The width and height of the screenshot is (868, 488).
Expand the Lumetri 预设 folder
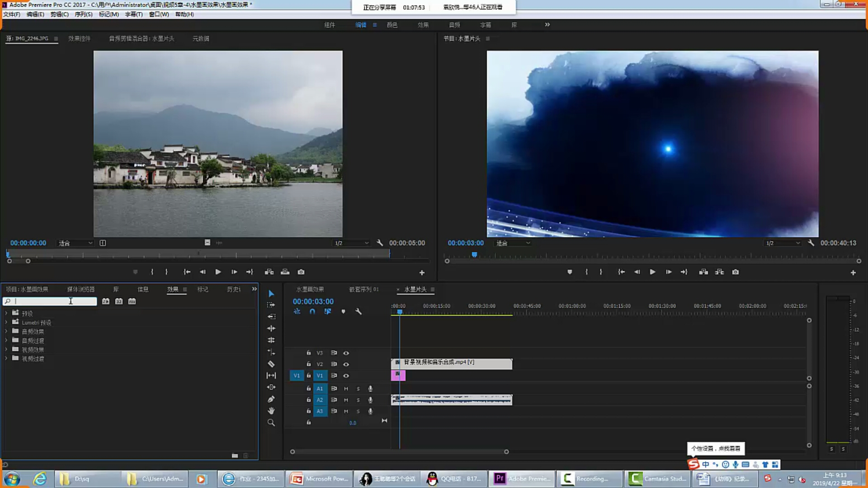point(6,322)
